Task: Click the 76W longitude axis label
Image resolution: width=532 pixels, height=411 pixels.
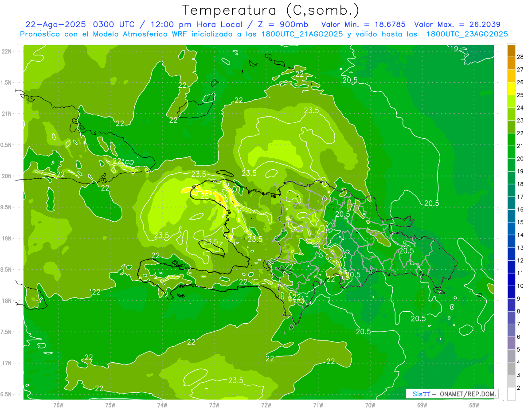Action: click(x=58, y=405)
